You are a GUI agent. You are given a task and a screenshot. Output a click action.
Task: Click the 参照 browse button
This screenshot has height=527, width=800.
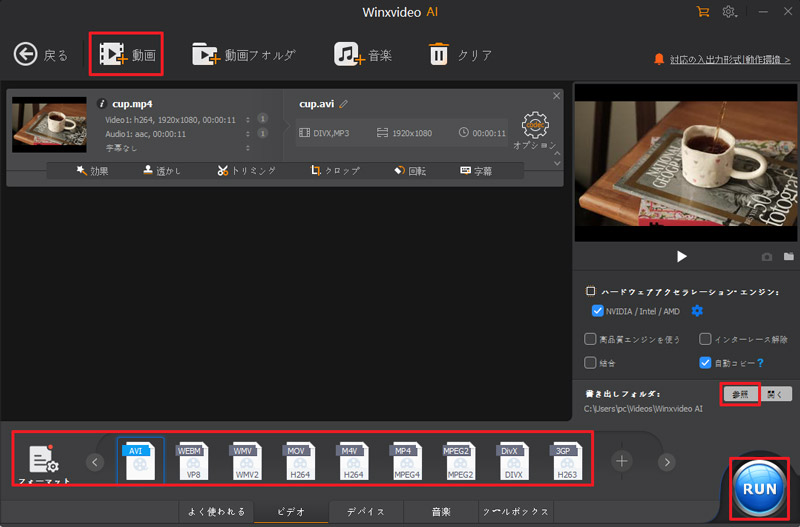point(741,393)
